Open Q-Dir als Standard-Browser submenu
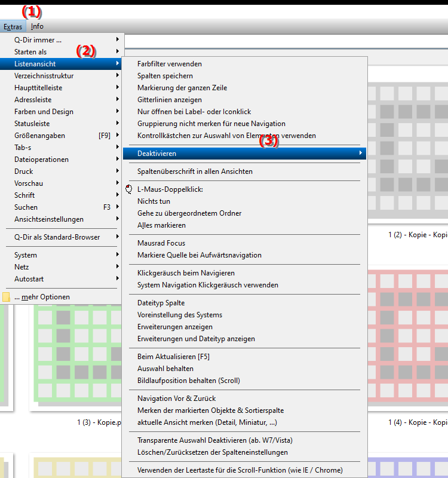 [x=61, y=237]
